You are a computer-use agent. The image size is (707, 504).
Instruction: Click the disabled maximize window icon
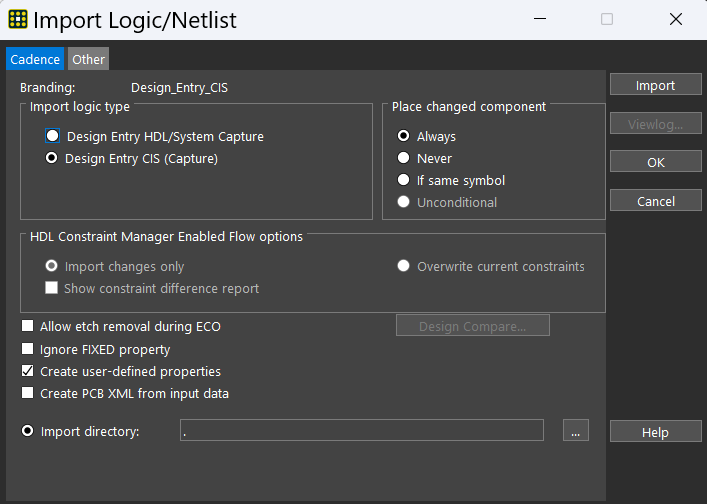(x=607, y=19)
